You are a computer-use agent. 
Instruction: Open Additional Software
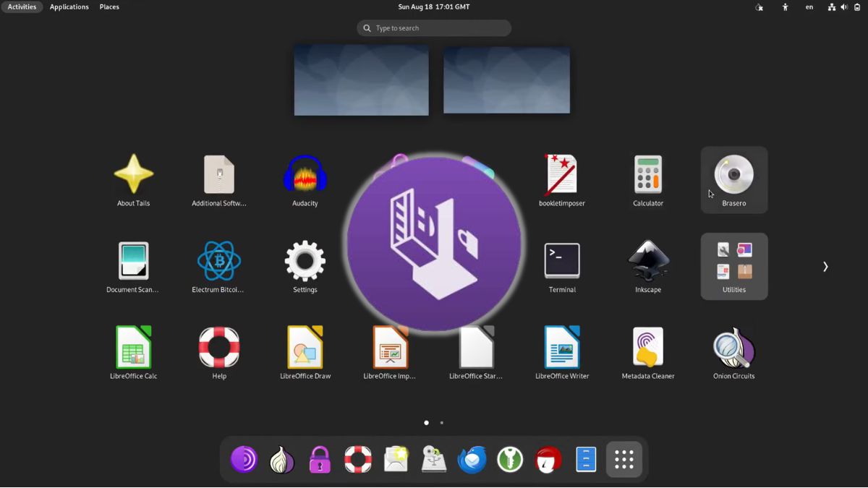point(219,180)
